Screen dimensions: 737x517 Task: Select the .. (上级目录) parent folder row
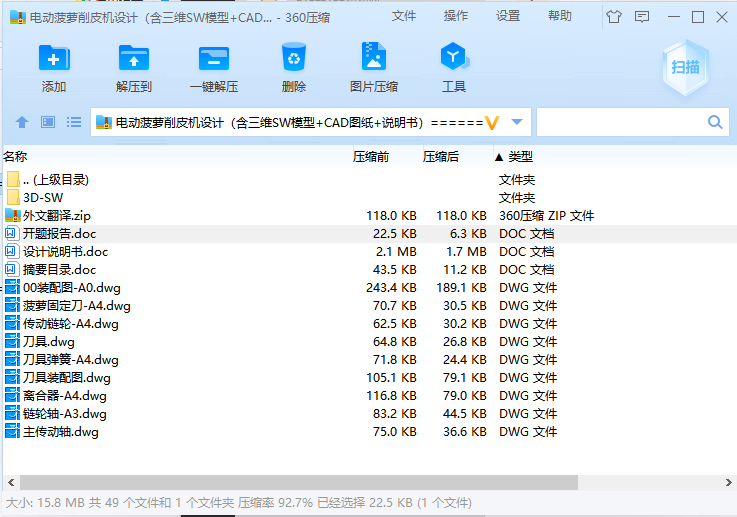coord(369,180)
